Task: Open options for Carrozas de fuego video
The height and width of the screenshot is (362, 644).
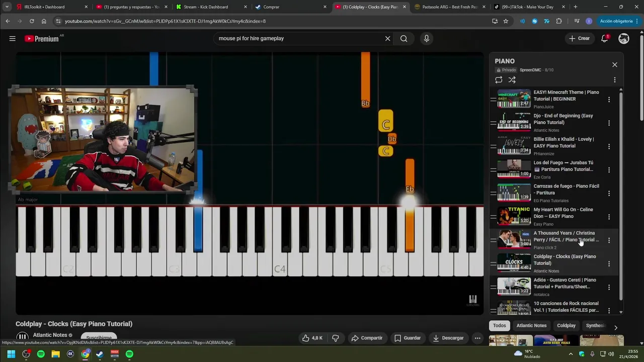Action: coord(609,194)
